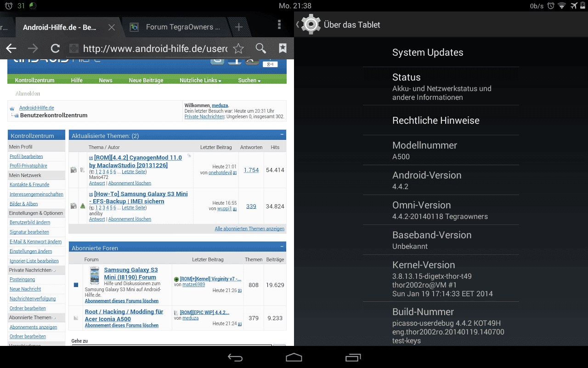The width and height of the screenshot is (588, 368).
Task: Open Letzte Seite of the CyanogenMod thread
Action: click(133, 172)
